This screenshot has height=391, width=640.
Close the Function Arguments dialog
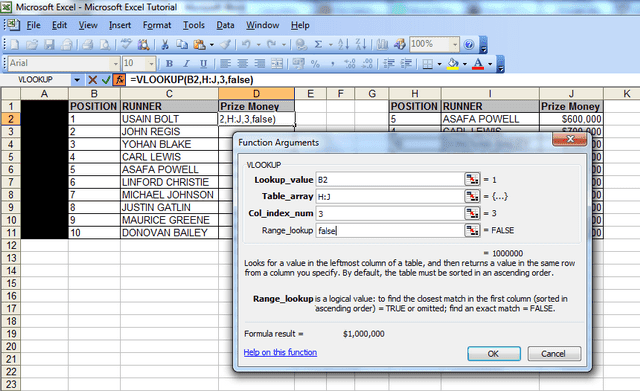point(570,140)
